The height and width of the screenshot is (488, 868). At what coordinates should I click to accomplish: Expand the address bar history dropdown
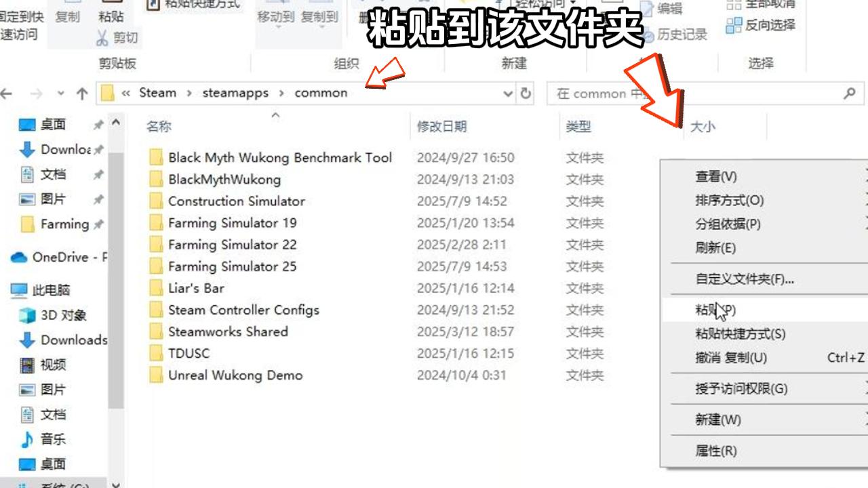(508, 94)
